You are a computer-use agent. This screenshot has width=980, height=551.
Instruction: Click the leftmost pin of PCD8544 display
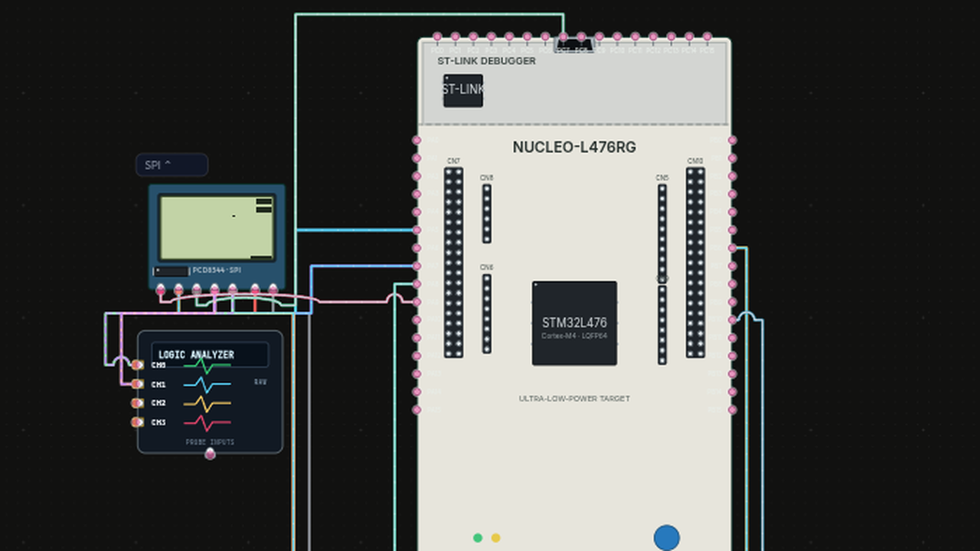pyautogui.click(x=160, y=289)
